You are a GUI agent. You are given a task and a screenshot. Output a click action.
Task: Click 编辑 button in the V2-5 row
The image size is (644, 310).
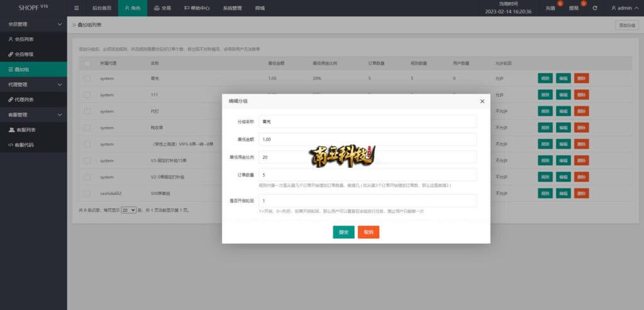tap(563, 177)
